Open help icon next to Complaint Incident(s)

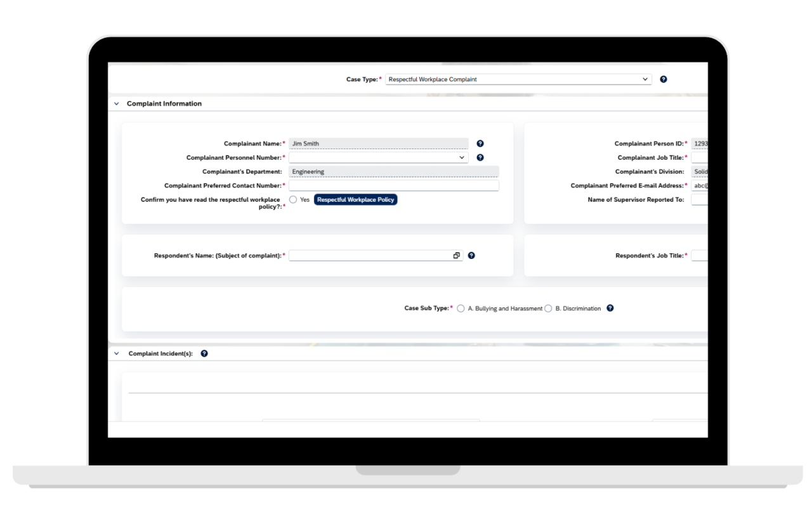pyautogui.click(x=204, y=354)
